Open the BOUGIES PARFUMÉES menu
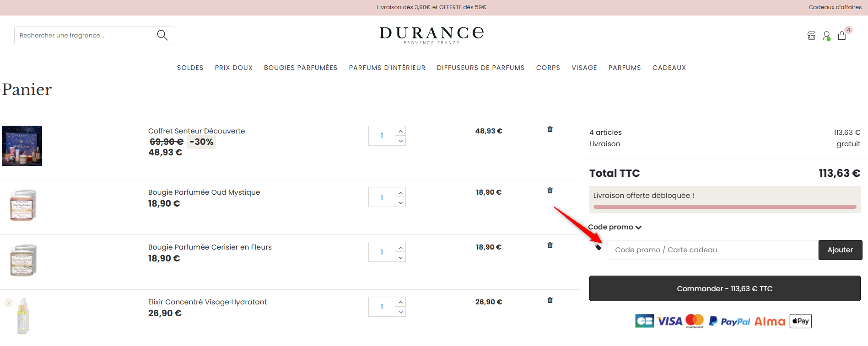Viewport: 868px width, 346px height. (x=301, y=68)
